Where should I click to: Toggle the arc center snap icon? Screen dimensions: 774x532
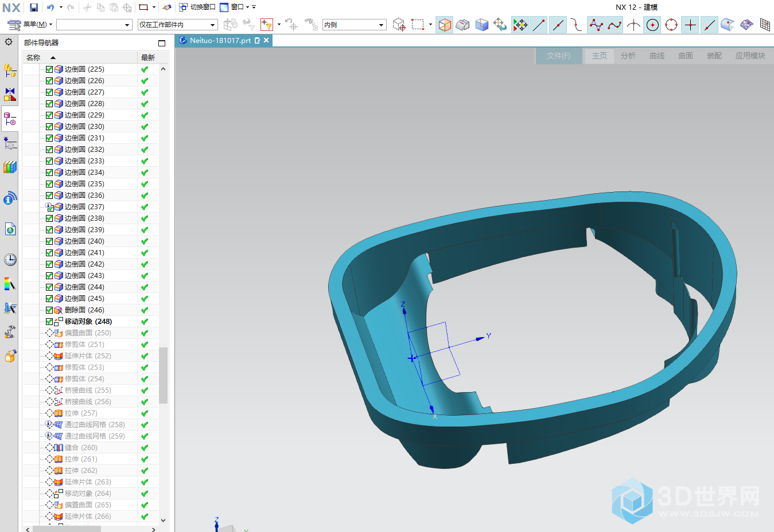[x=652, y=25]
